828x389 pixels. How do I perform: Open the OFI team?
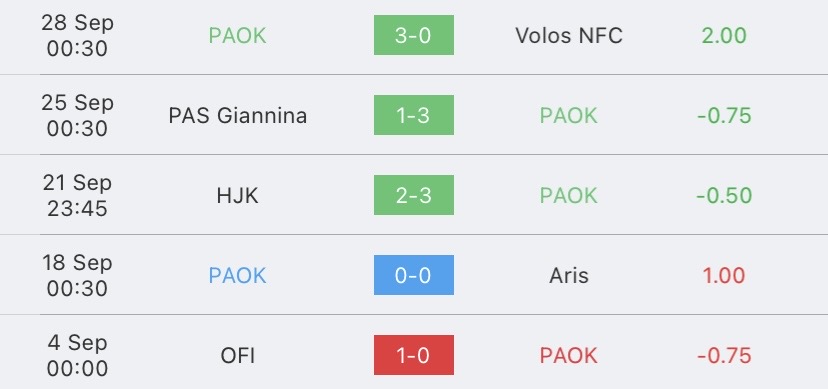coord(237,356)
